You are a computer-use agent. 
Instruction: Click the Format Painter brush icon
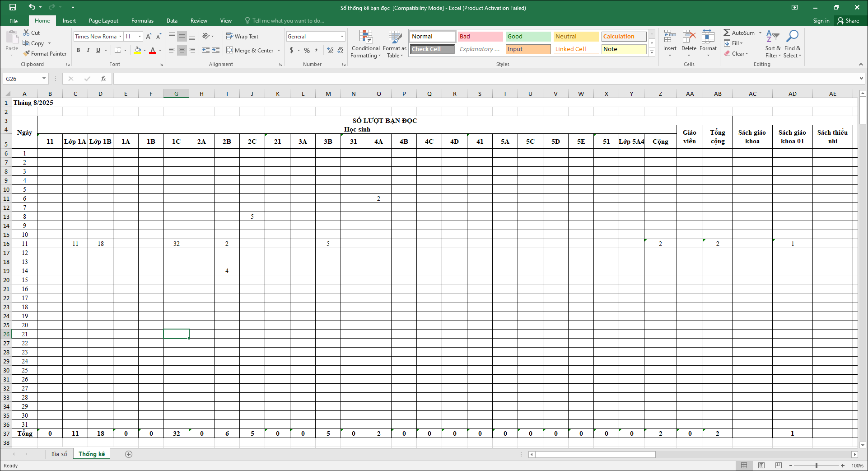(27, 54)
